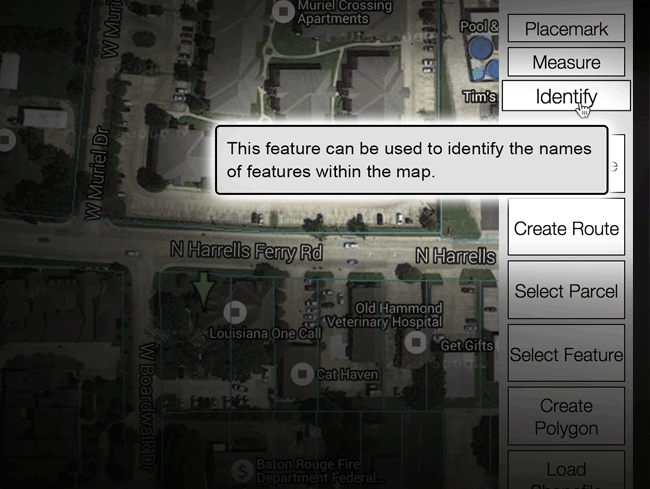Choose the Identify tool
The height and width of the screenshot is (489, 650).
pyautogui.click(x=566, y=96)
